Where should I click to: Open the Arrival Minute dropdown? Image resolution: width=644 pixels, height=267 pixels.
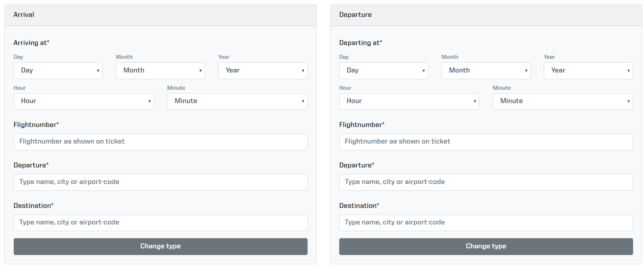pyautogui.click(x=237, y=101)
